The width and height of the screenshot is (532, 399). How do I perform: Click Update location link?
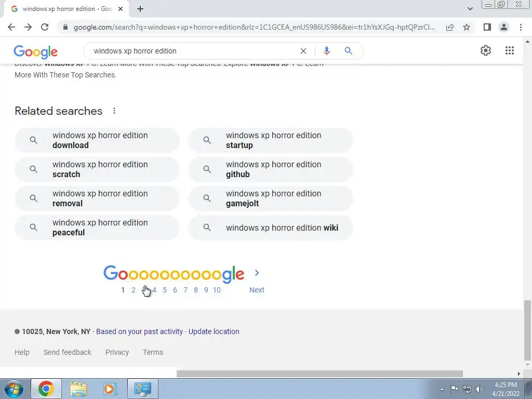click(214, 331)
